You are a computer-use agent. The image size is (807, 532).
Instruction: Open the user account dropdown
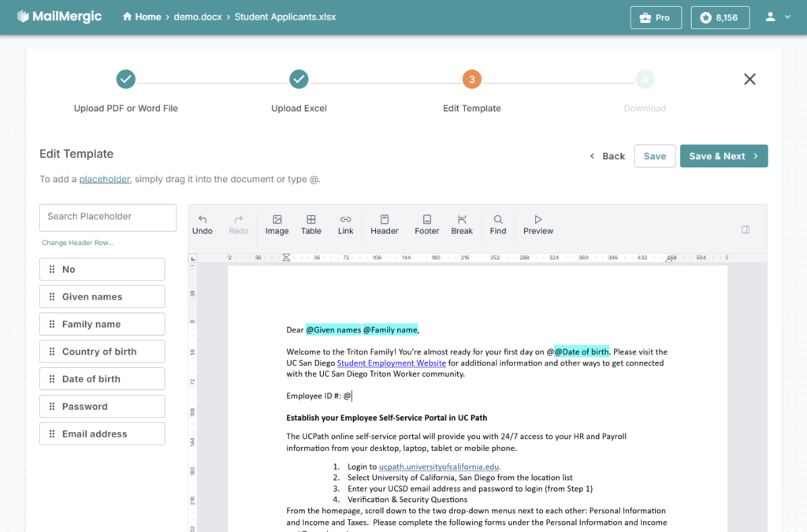[777, 17]
